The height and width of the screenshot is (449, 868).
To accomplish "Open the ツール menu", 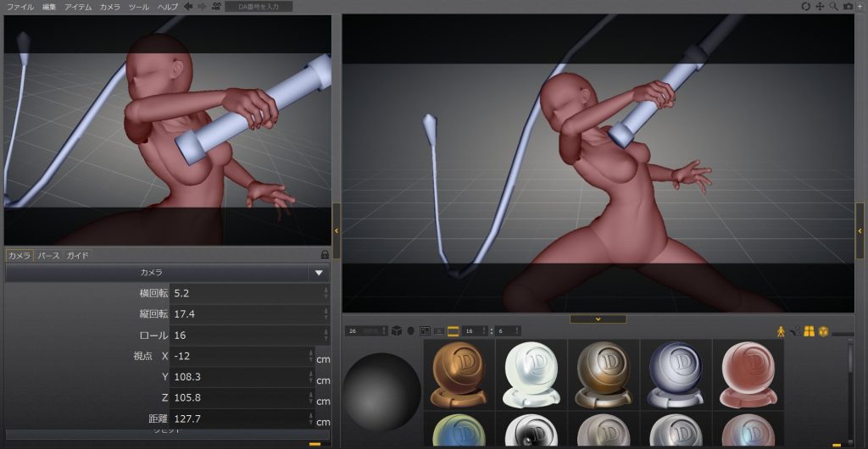I will tap(138, 7).
